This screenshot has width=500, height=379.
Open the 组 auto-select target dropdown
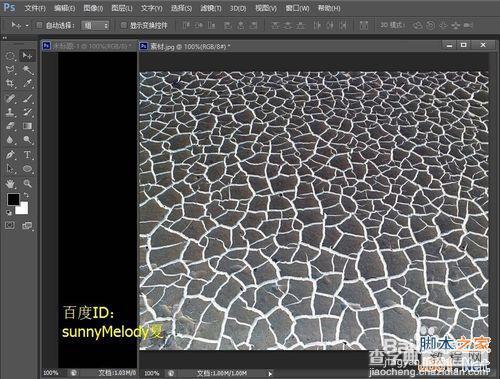pos(95,25)
